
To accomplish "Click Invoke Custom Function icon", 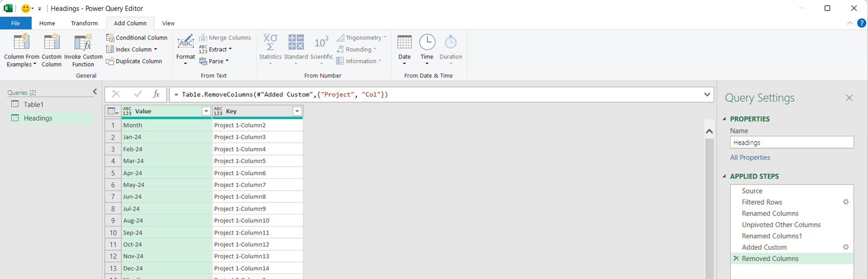I will (83, 42).
